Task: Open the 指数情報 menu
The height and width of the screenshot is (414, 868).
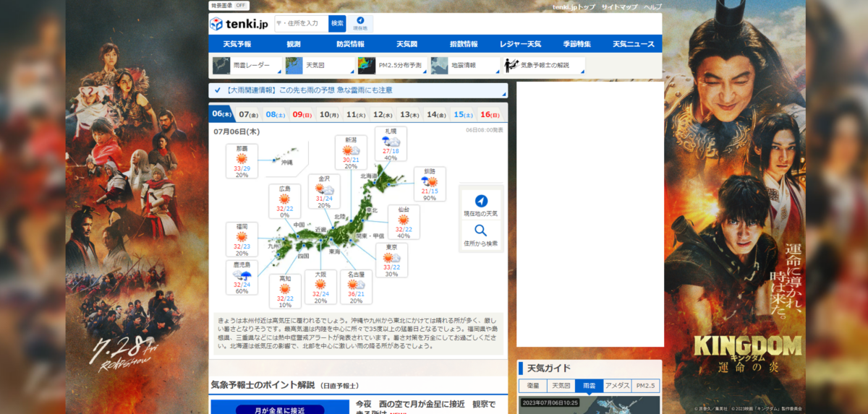Action: click(464, 44)
